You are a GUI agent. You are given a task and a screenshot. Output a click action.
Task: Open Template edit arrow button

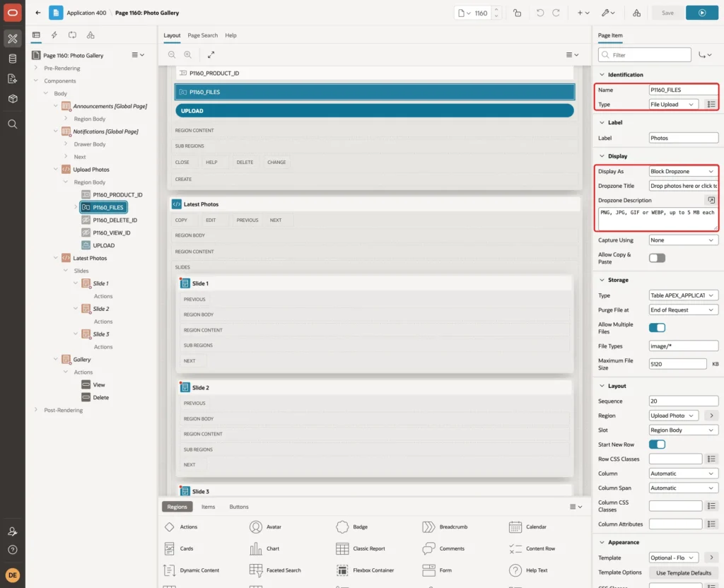(x=711, y=558)
